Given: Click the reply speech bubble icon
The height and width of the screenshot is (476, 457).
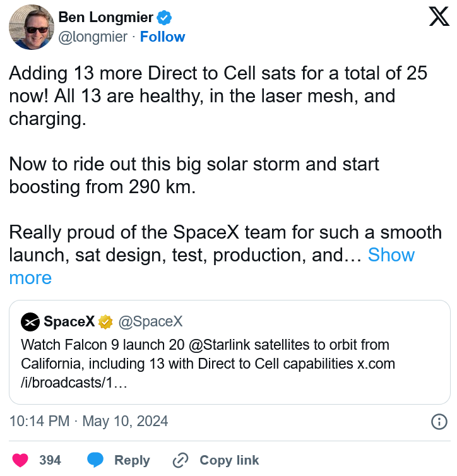Looking at the screenshot, I should pos(95,460).
